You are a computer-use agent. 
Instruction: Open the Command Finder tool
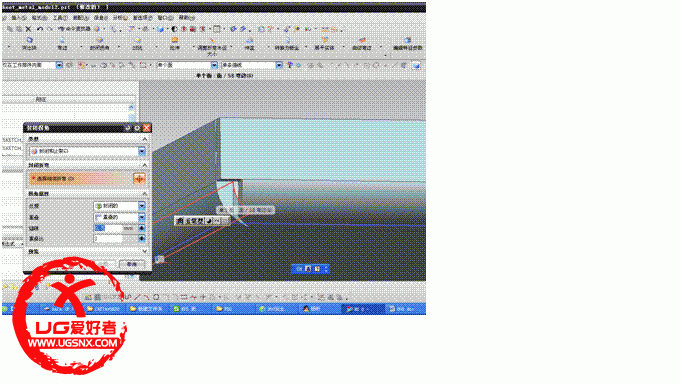pyautogui.click(x=74, y=29)
